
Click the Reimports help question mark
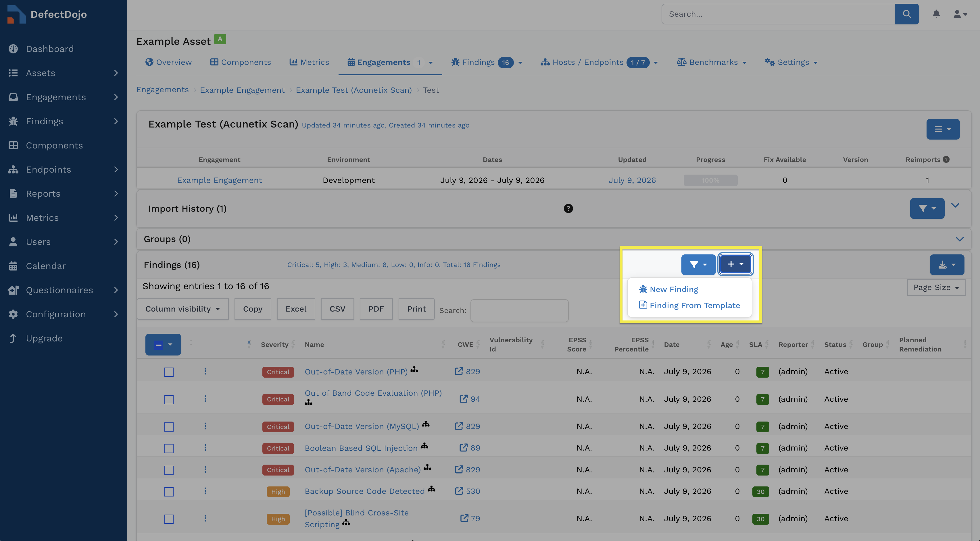tap(946, 159)
